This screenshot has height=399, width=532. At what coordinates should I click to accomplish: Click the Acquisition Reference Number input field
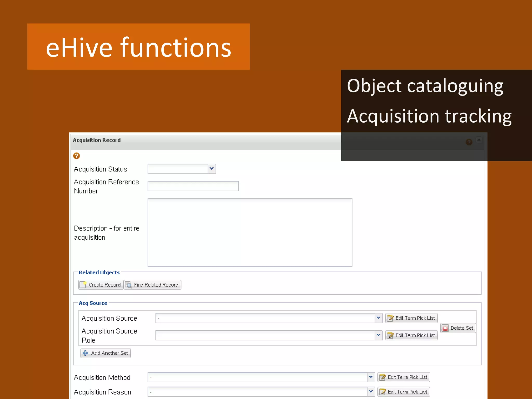click(x=193, y=186)
